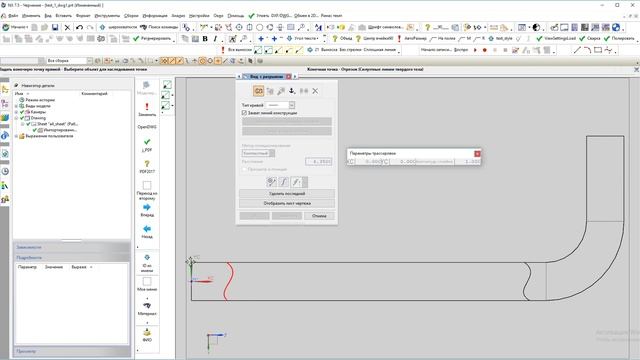Click the Назад blue back arrow
Viewport: 640px width, 360px height.
click(147, 229)
